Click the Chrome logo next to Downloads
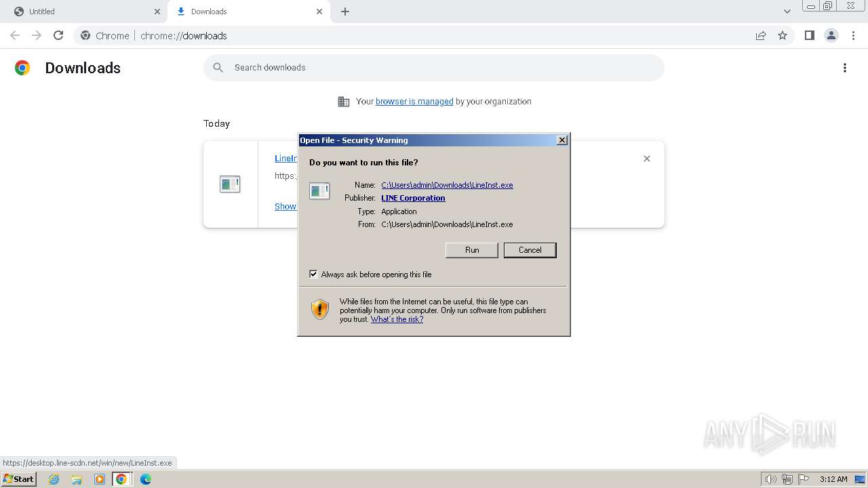Viewport: 868px width, 488px height. pyautogui.click(x=22, y=68)
